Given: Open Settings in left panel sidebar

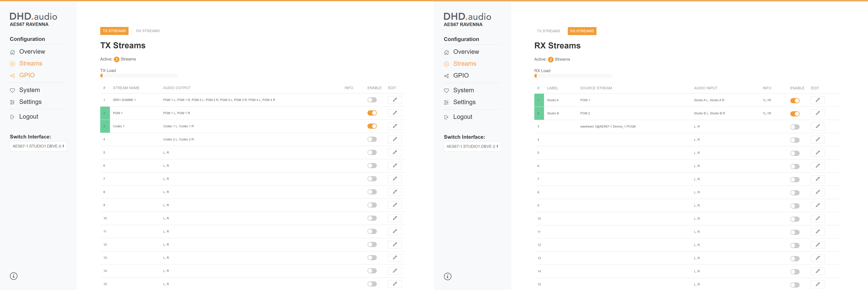Looking at the screenshot, I should tap(30, 102).
